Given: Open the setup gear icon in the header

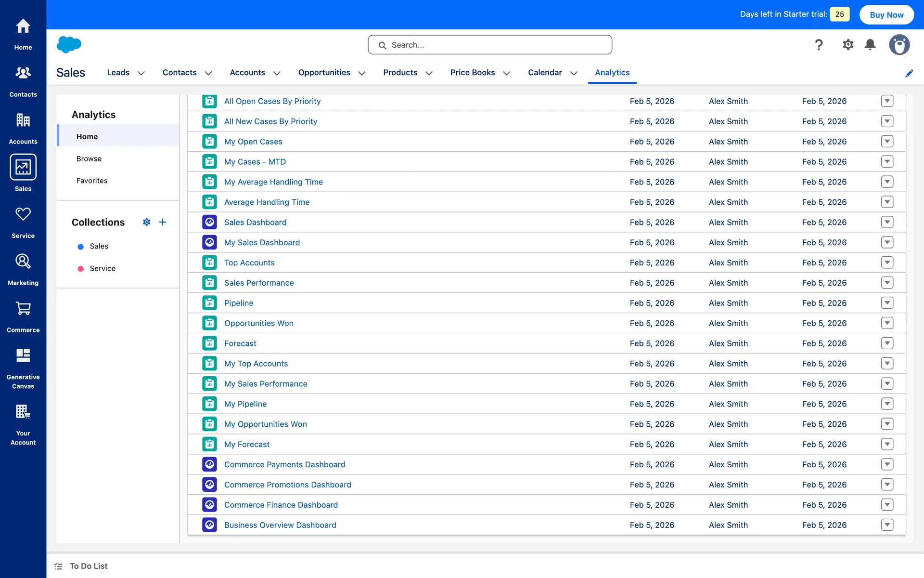Looking at the screenshot, I should tap(847, 45).
